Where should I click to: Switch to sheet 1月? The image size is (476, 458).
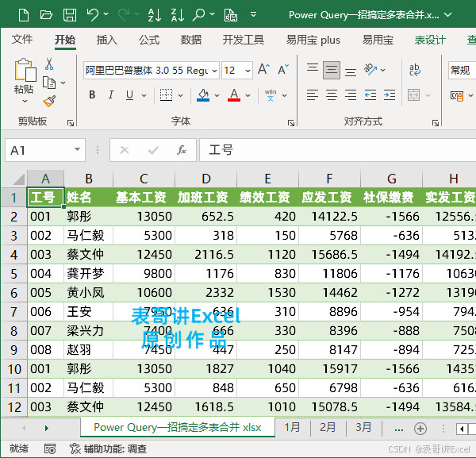click(292, 428)
